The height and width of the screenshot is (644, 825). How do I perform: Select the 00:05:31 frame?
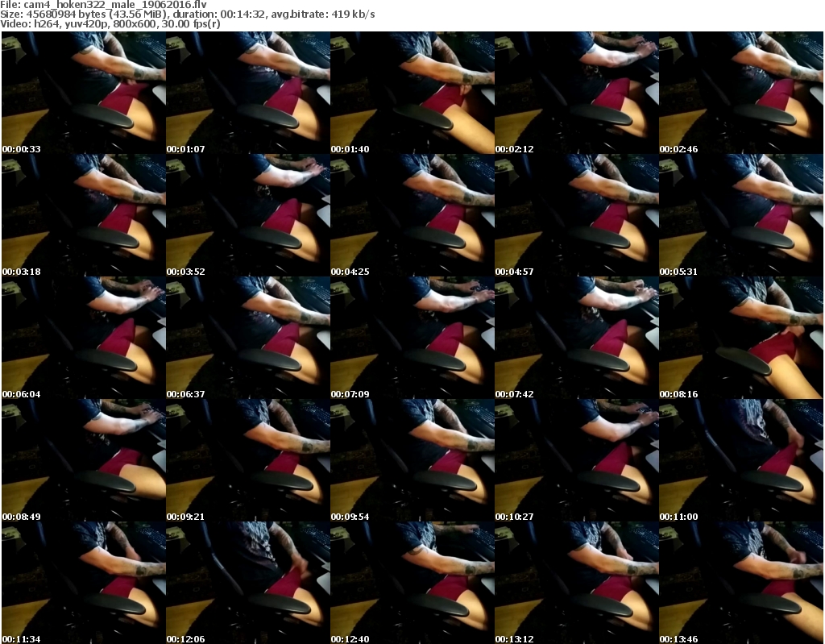click(741, 215)
